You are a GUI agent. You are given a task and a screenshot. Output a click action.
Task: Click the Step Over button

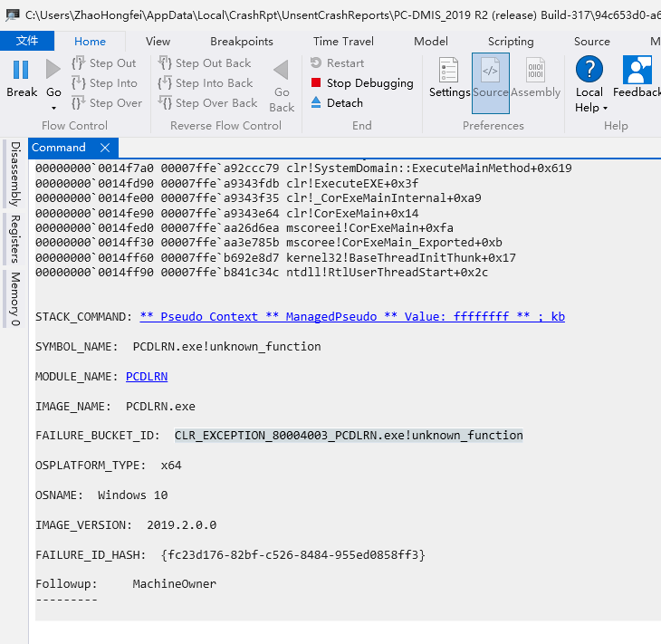[x=106, y=103]
